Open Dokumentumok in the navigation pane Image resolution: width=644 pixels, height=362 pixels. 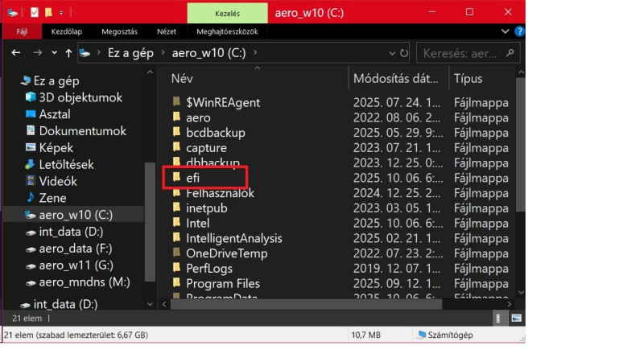point(83,131)
